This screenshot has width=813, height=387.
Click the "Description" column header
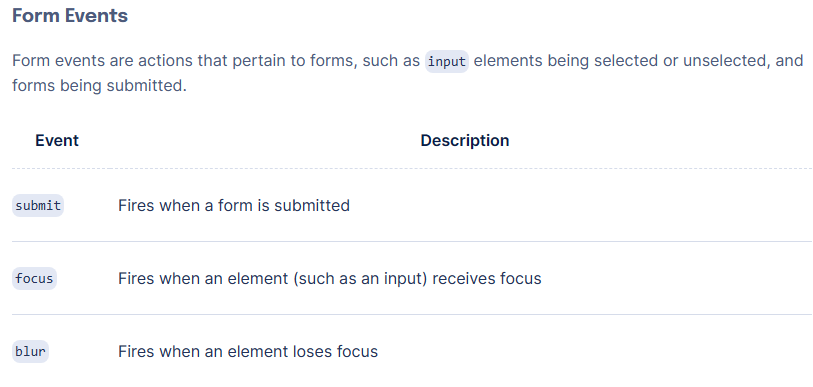(x=465, y=141)
